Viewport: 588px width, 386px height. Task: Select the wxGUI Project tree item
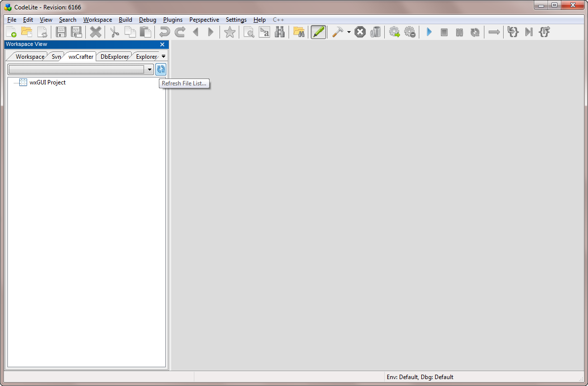point(47,82)
